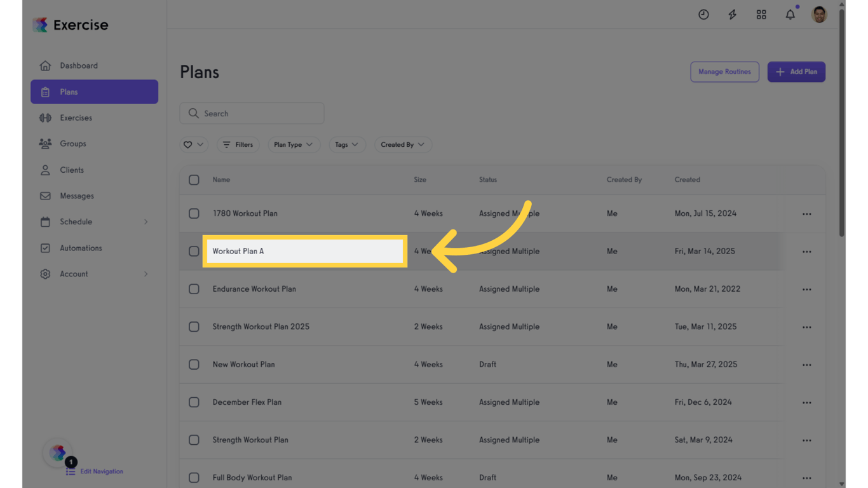This screenshot has height=488, width=868.
Task: Go to Exercises in the sidebar
Action: (x=76, y=118)
